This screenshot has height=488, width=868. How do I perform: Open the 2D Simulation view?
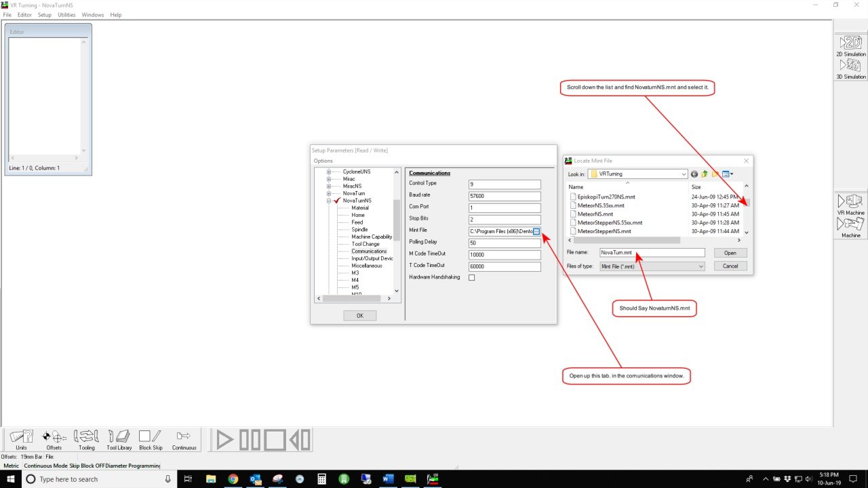(850, 45)
